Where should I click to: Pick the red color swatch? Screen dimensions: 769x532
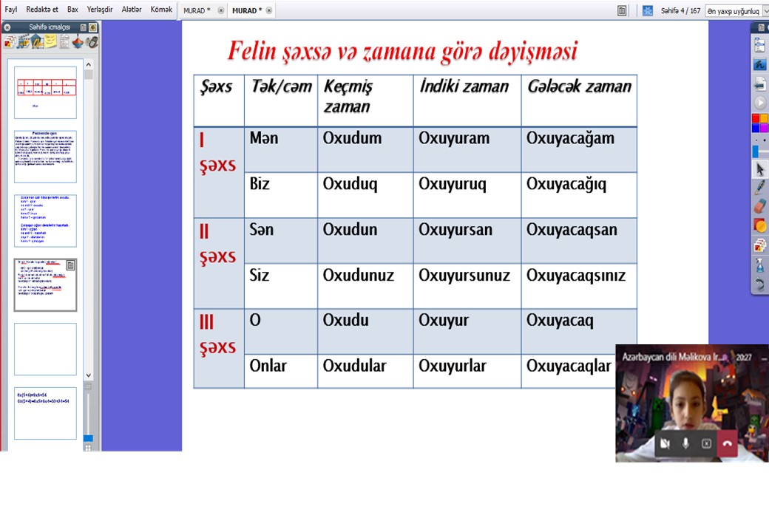(756, 118)
